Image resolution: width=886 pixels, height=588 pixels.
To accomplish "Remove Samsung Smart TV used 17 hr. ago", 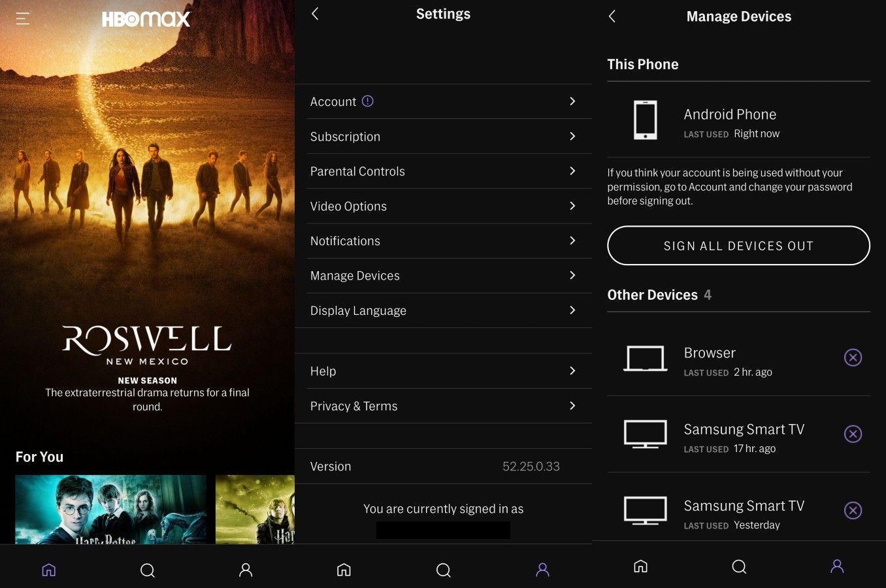I will [x=853, y=434].
